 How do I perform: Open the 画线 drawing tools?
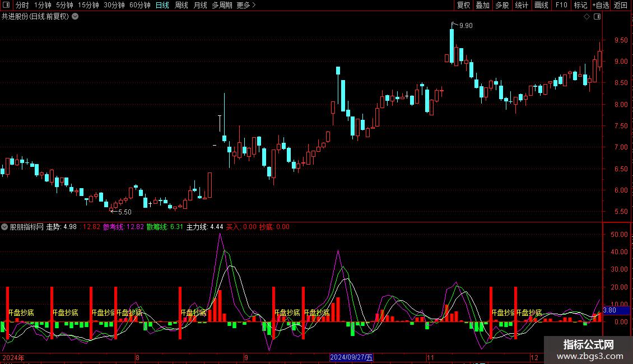[541, 5]
